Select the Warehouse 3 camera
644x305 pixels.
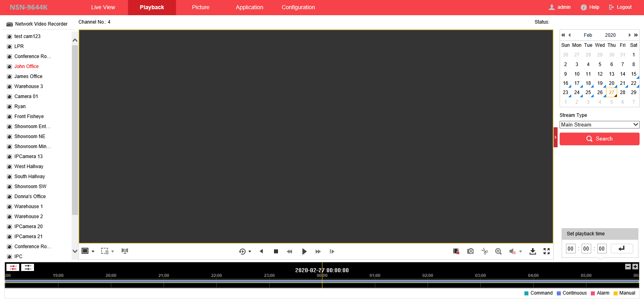(28, 86)
